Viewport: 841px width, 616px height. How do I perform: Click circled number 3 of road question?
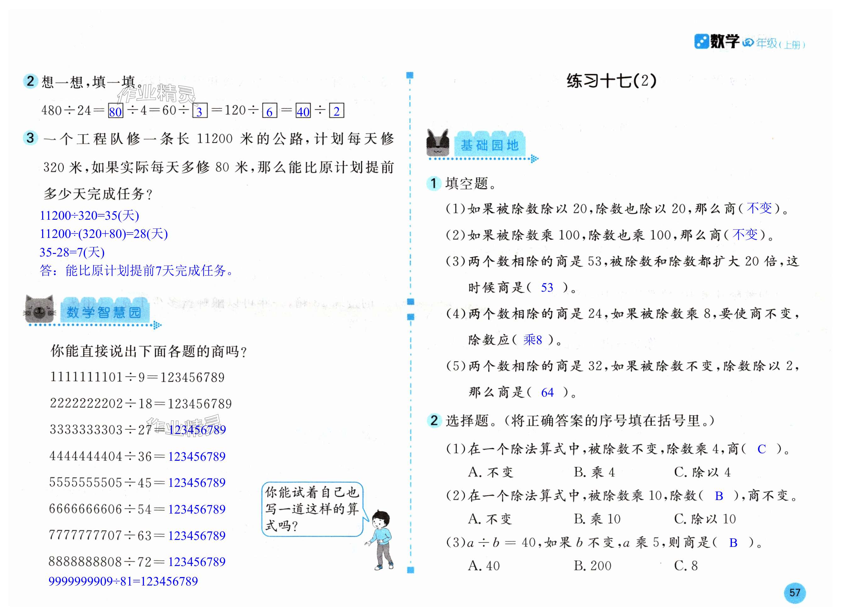(30, 138)
